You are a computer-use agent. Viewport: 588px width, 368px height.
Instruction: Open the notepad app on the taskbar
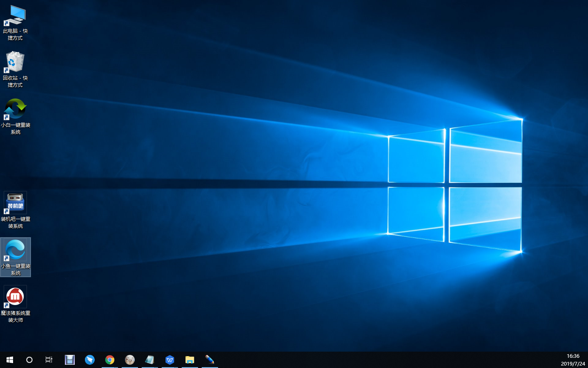[x=150, y=360]
